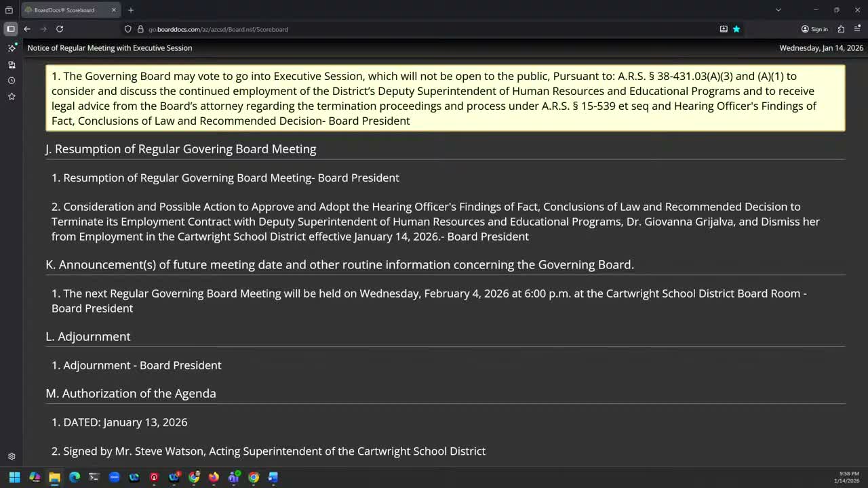The image size is (868, 488).
Task: Toggle the browser sidebar button
Action: pos(11,29)
